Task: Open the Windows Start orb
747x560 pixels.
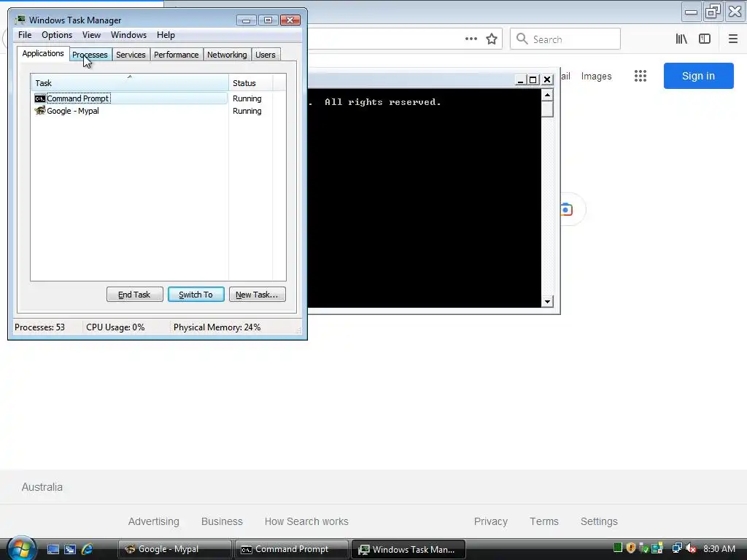Action: click(22, 548)
